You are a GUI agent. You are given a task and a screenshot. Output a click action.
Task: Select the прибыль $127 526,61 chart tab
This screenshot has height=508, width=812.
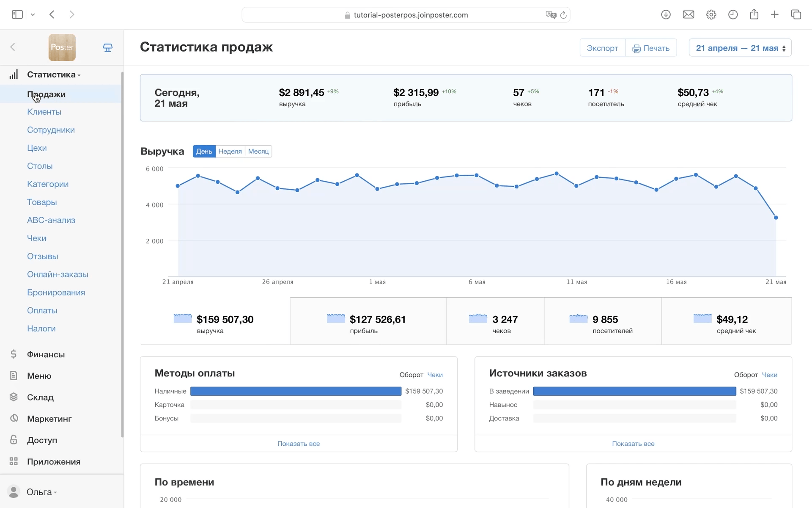click(368, 322)
